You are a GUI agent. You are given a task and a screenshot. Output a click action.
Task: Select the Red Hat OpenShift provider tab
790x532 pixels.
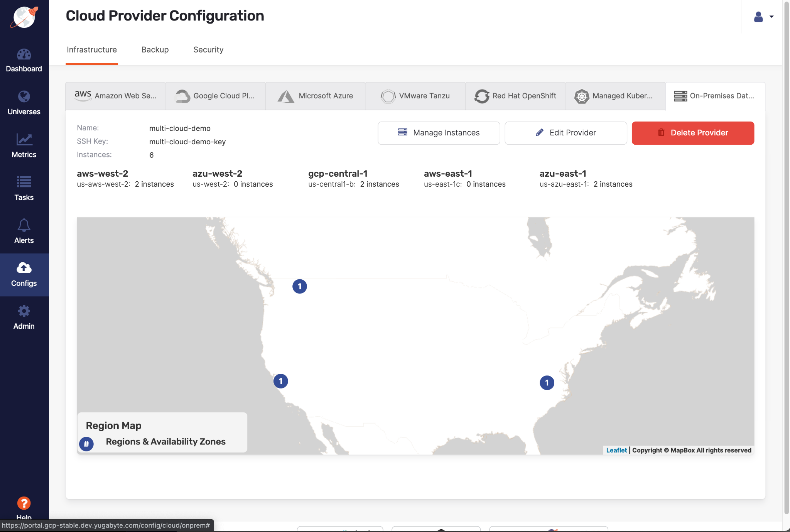click(515, 96)
